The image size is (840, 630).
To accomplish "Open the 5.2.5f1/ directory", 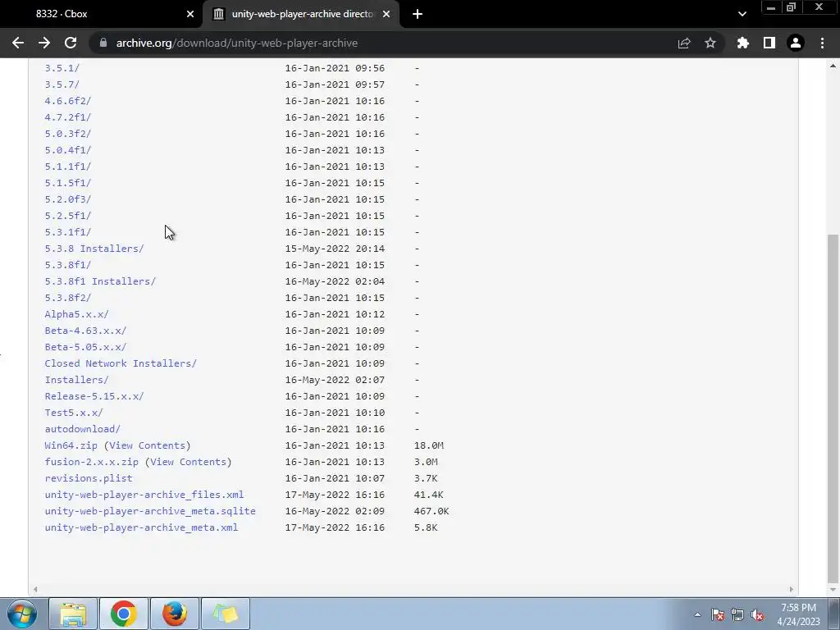I will pos(68,216).
